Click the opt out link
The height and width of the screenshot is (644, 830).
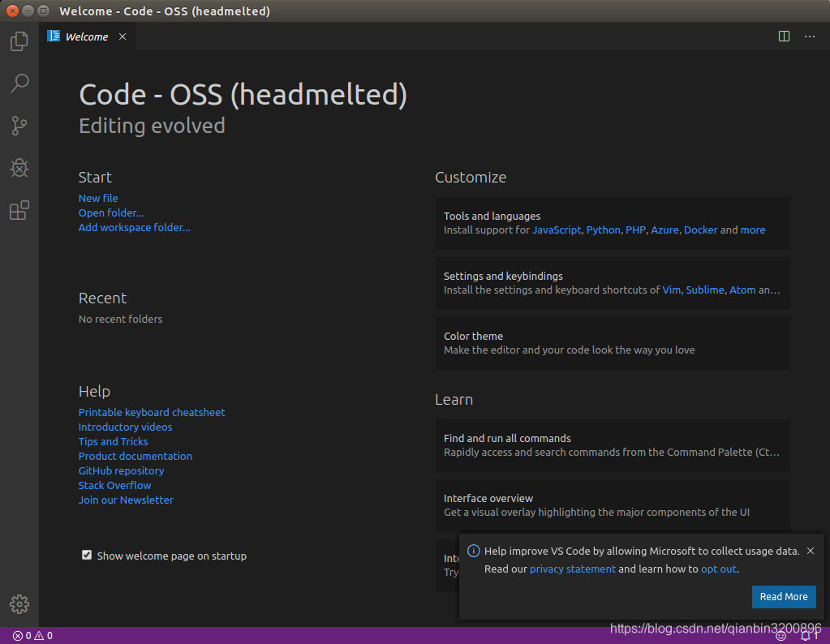[718, 569]
